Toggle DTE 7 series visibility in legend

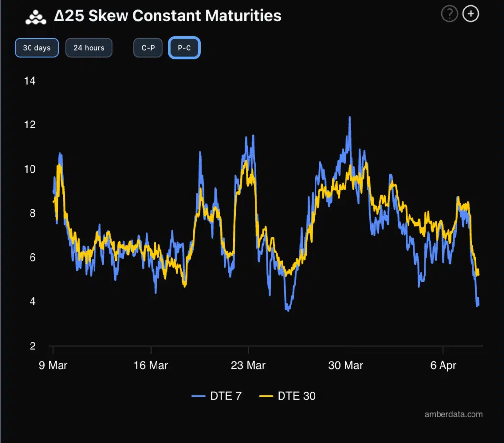[217, 396]
